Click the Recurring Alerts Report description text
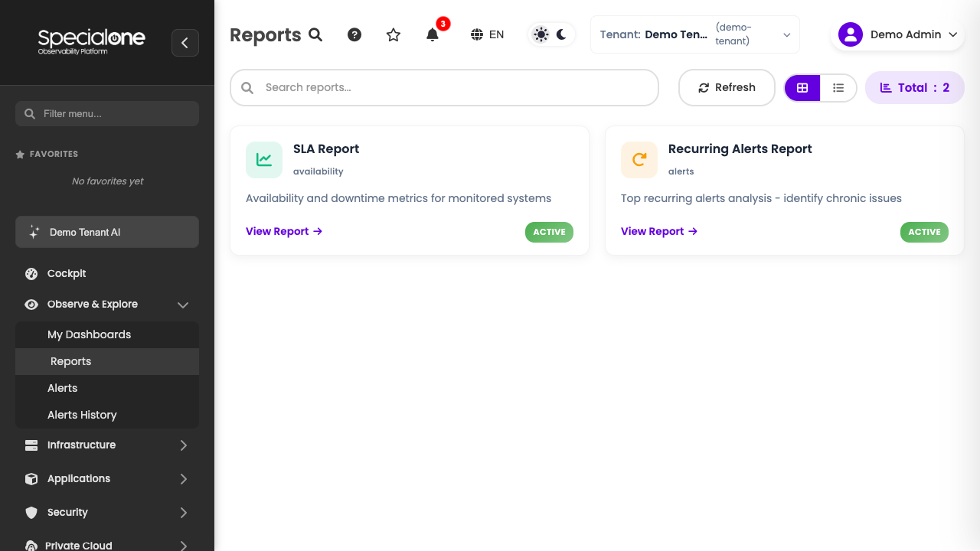This screenshot has width=980, height=551. [x=761, y=198]
